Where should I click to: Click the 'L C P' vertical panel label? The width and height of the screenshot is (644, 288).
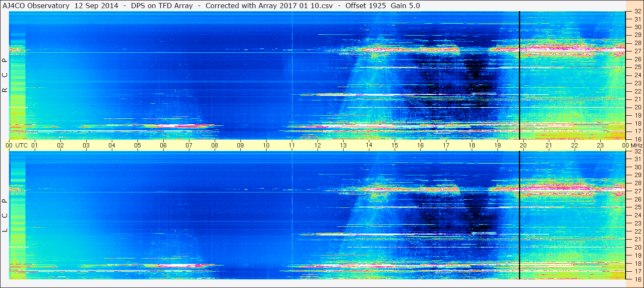(5, 215)
